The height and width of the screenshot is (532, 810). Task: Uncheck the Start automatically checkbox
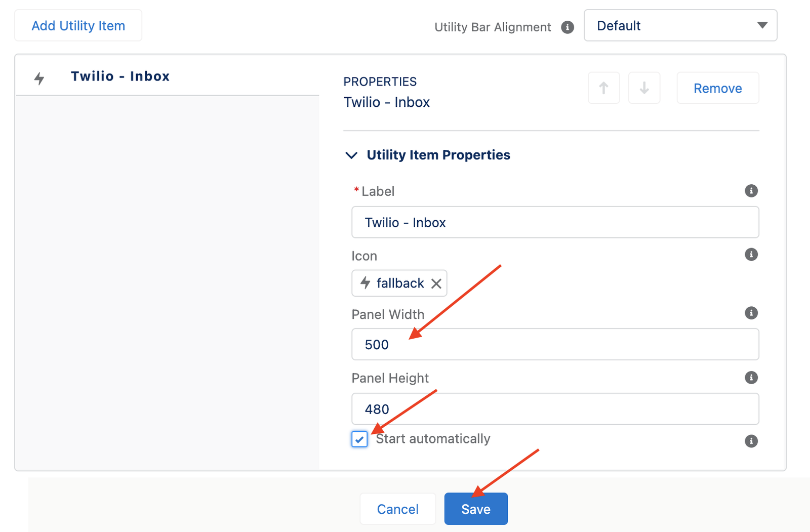click(x=359, y=439)
